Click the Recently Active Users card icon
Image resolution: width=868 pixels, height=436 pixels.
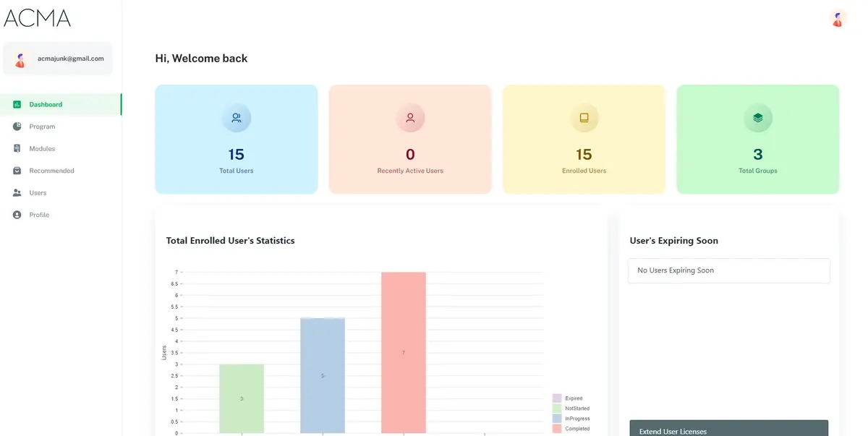pos(410,118)
